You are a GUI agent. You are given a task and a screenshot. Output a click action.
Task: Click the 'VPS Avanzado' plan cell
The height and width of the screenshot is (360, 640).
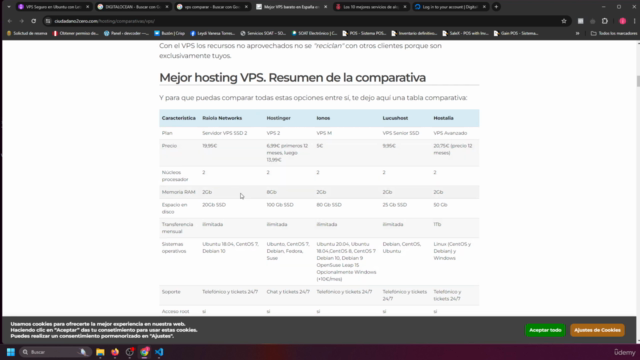point(450,133)
